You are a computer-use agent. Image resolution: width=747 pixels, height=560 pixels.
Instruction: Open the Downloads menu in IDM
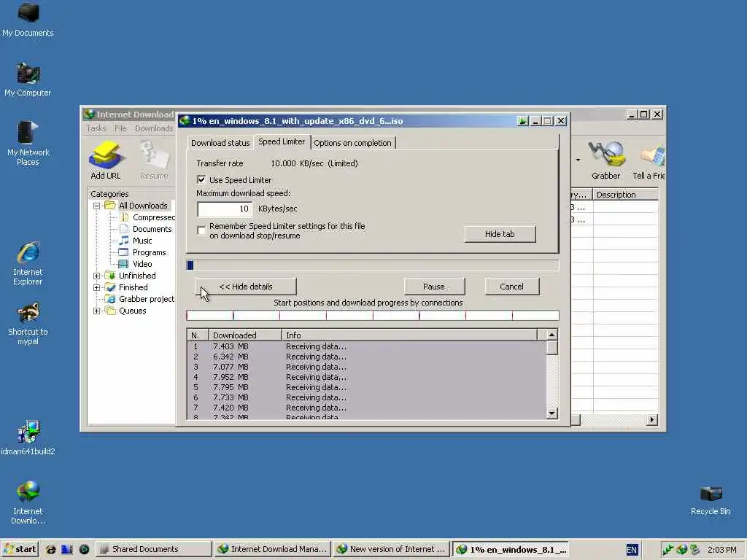click(x=154, y=128)
